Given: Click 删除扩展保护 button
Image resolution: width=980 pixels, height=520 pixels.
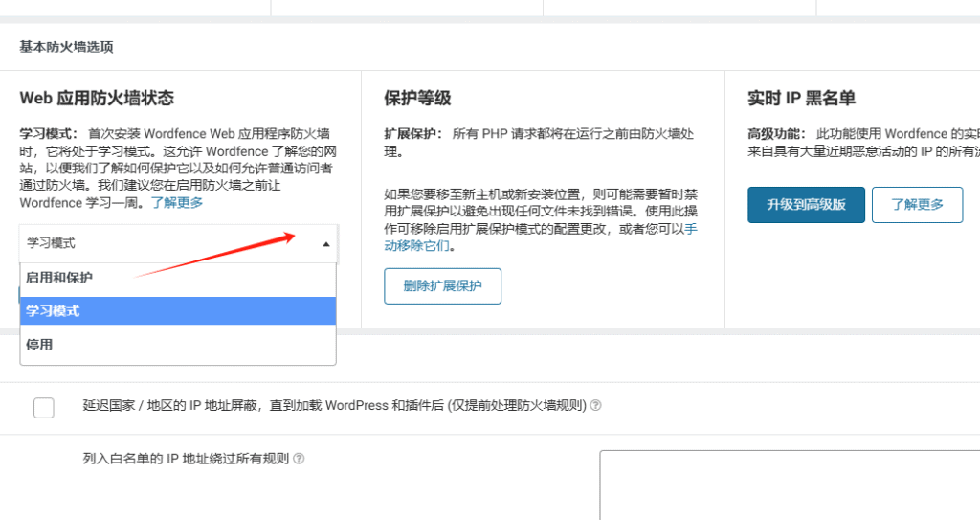Looking at the screenshot, I should point(442,286).
